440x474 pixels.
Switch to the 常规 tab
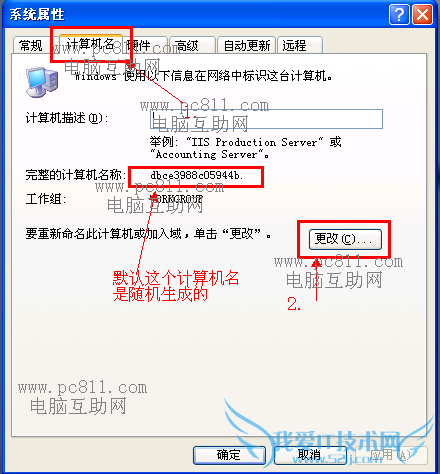(x=31, y=45)
